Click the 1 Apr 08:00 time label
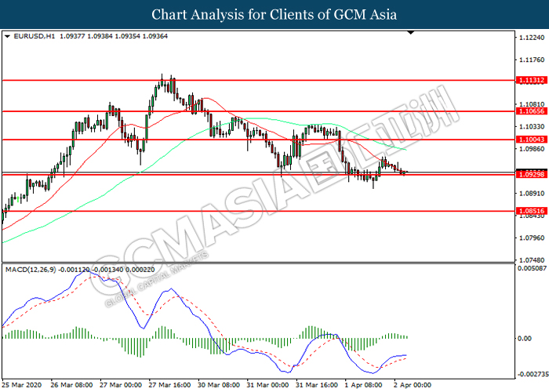This screenshot has height=392, width=549. [x=363, y=385]
